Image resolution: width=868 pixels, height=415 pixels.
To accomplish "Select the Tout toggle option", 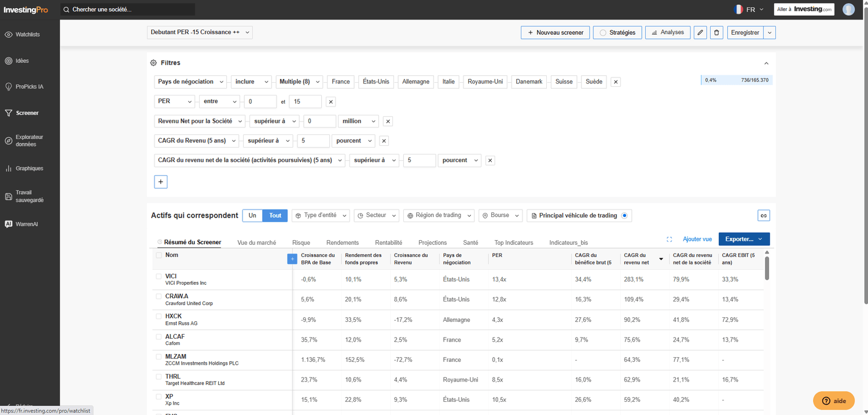I will [275, 215].
